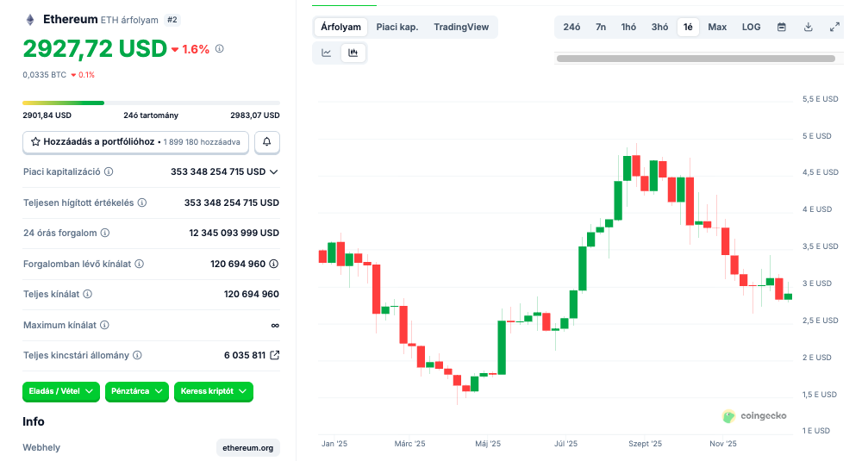Set chart range to 3hó
Image resolution: width=868 pixels, height=461 pixels.
pos(659,27)
